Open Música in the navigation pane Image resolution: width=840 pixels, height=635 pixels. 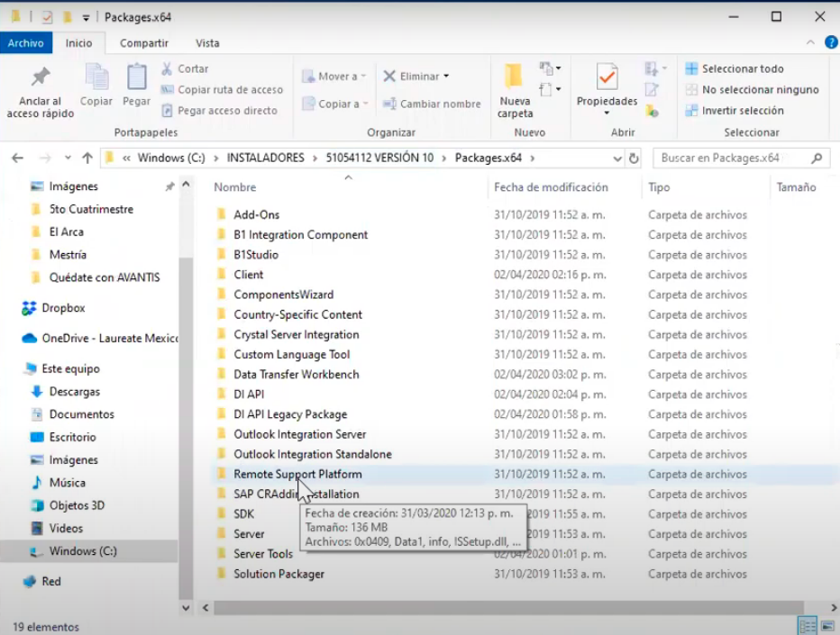[59, 483]
